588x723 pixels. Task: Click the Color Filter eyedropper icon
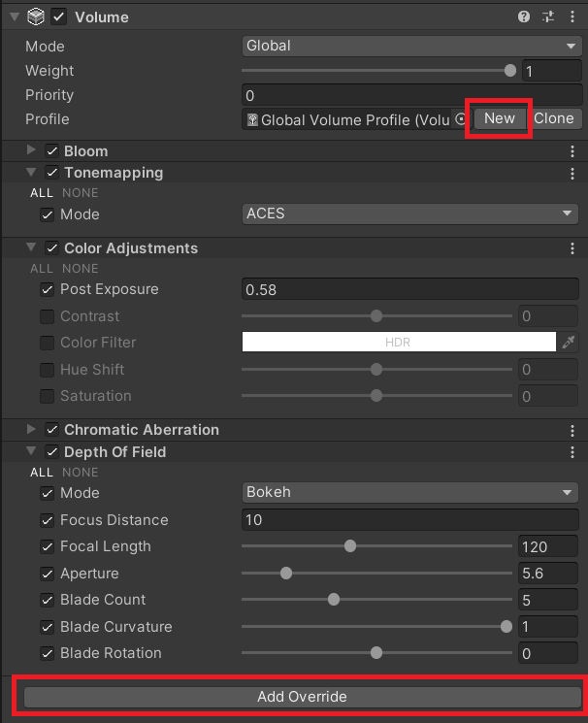click(x=569, y=343)
